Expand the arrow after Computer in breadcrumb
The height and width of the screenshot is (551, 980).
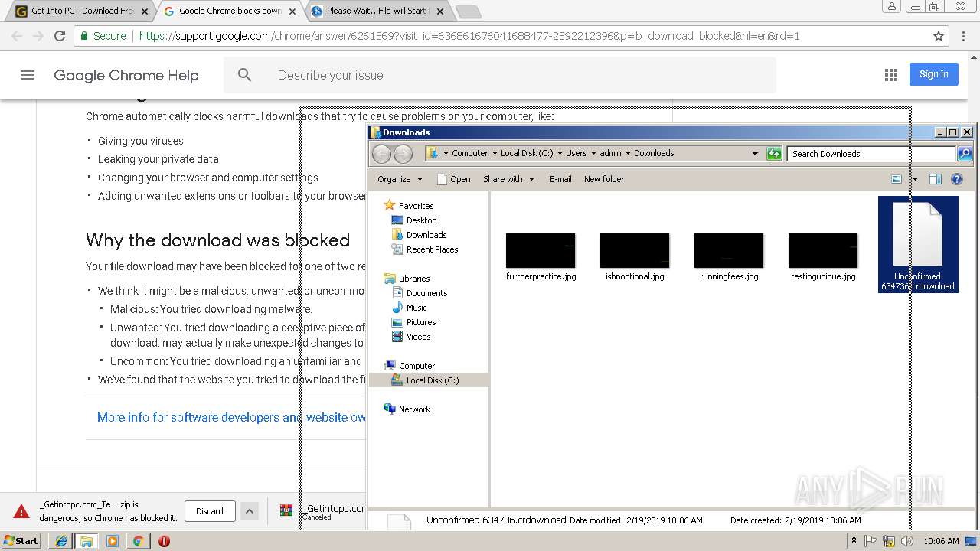(495, 154)
